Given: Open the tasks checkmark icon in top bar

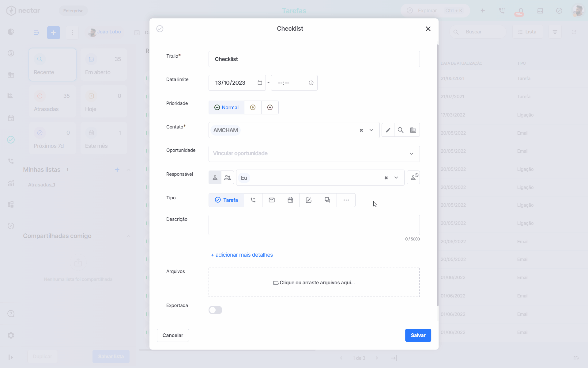Looking at the screenshot, I should coord(559,11).
